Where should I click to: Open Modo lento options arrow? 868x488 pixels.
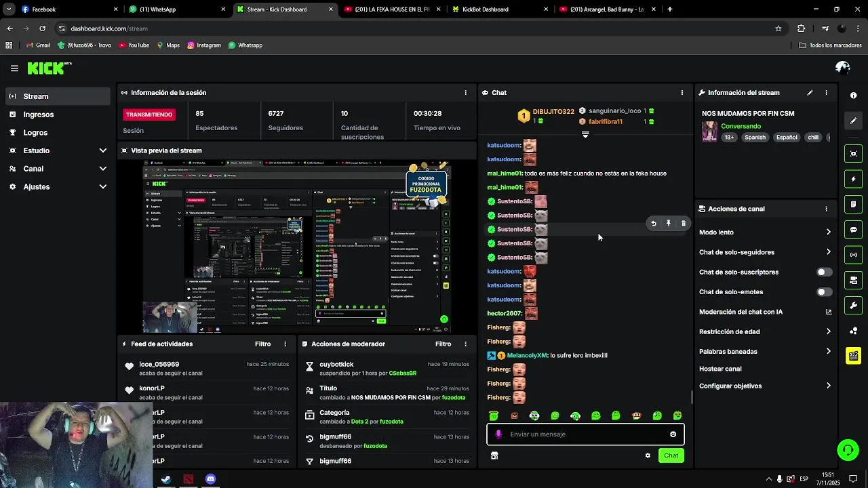[x=828, y=232]
